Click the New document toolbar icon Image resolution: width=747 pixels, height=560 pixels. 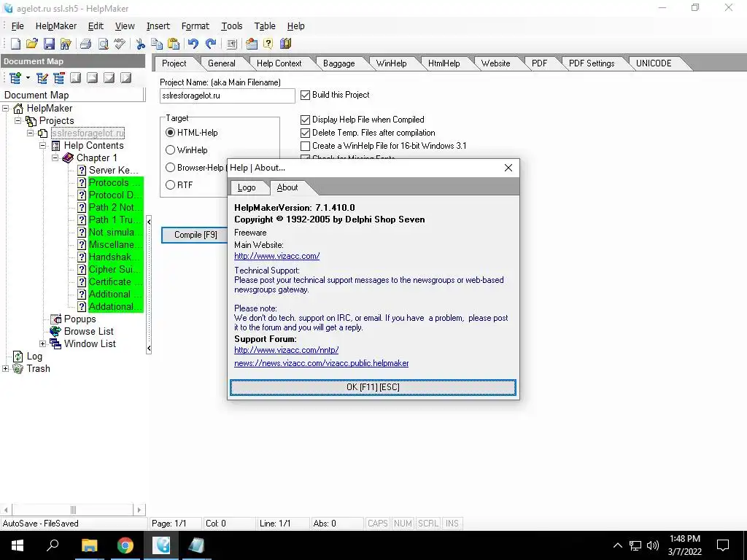point(15,44)
